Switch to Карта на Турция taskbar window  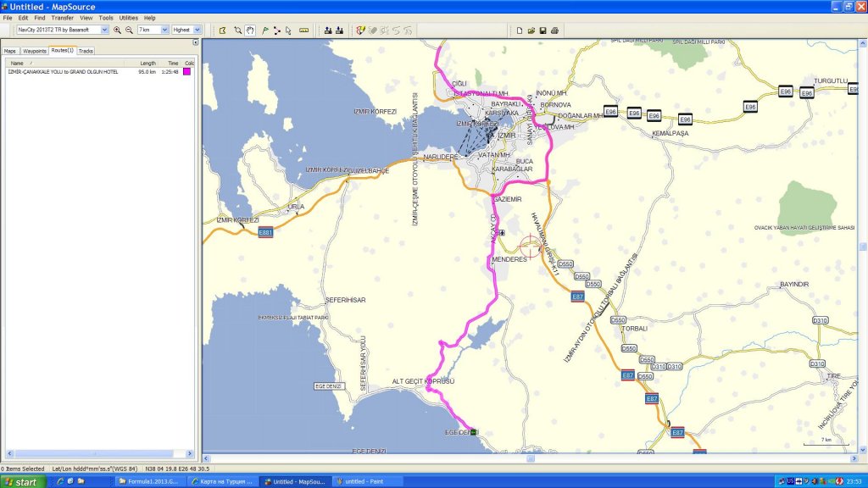222,481
